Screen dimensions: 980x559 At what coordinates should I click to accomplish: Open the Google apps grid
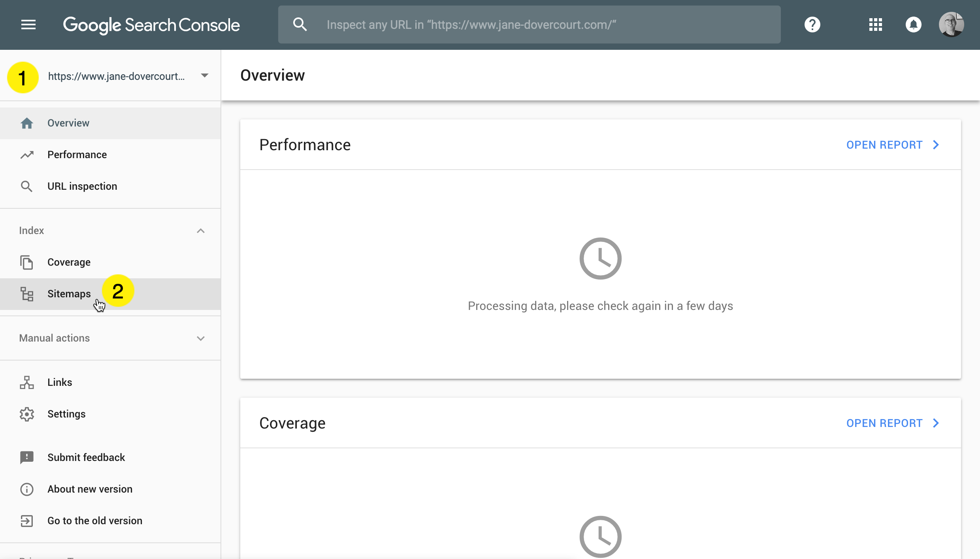(875, 25)
